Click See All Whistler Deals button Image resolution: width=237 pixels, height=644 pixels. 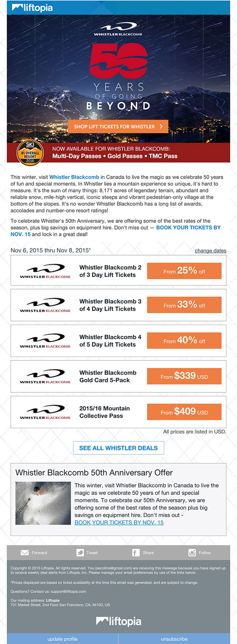tap(118, 448)
